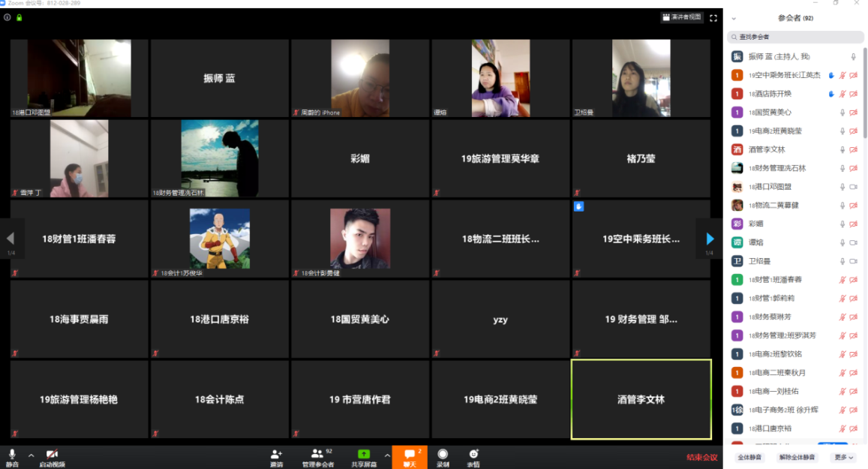This screenshot has height=469, width=868.
Task: Toggle the 静音 microphone mute button
Action: (x=12, y=454)
